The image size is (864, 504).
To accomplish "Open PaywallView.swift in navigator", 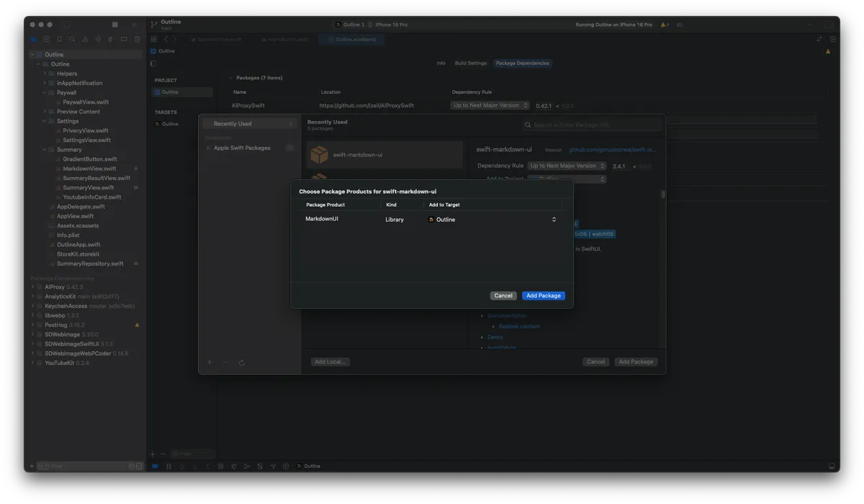I will [86, 102].
